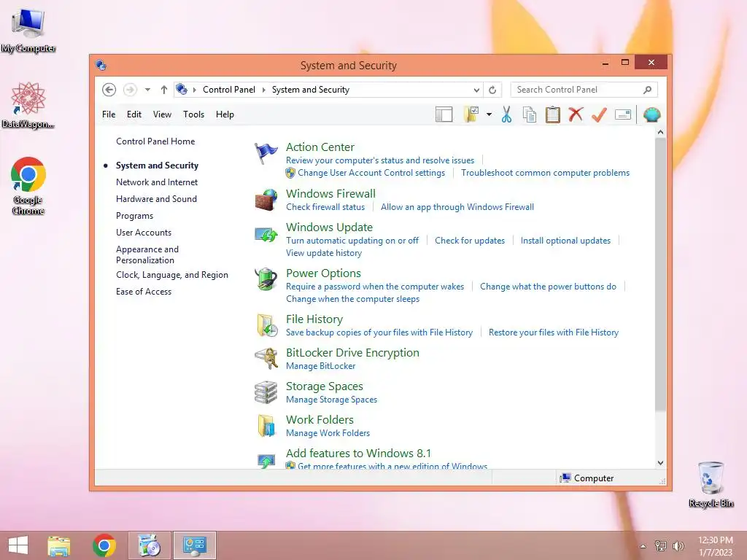Image resolution: width=747 pixels, height=560 pixels.
Task: Click the folder options toolbar icon
Action: click(471, 114)
